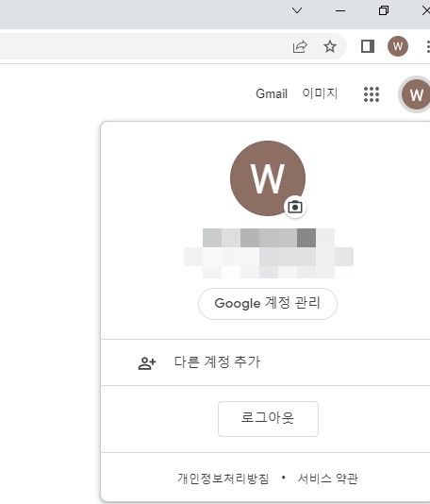Toggle the Chrome side panel icon
Viewport: 430px width, 504px height.
pyautogui.click(x=368, y=46)
